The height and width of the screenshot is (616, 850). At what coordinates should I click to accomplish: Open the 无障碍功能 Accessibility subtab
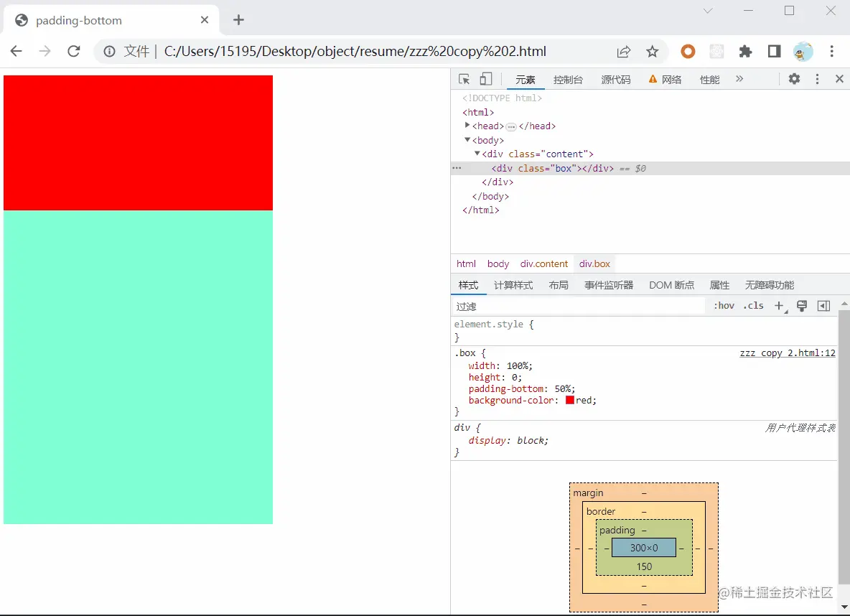click(x=770, y=285)
